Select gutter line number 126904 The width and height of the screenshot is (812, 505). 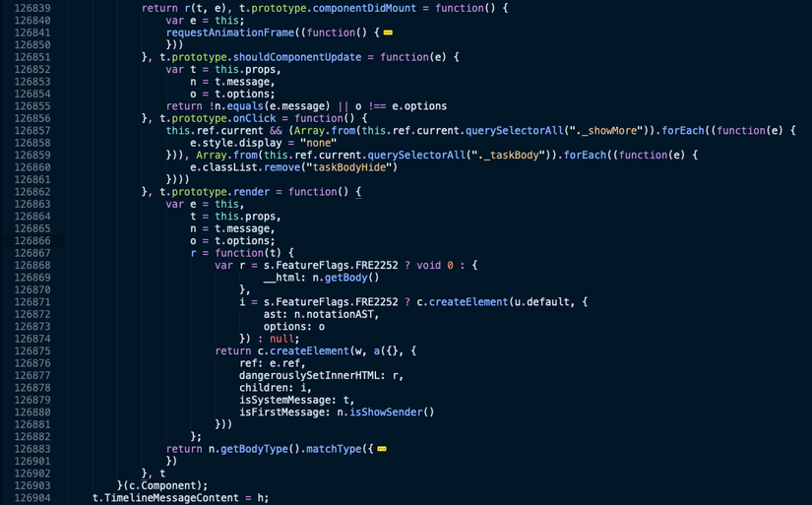pyautogui.click(x=32, y=498)
